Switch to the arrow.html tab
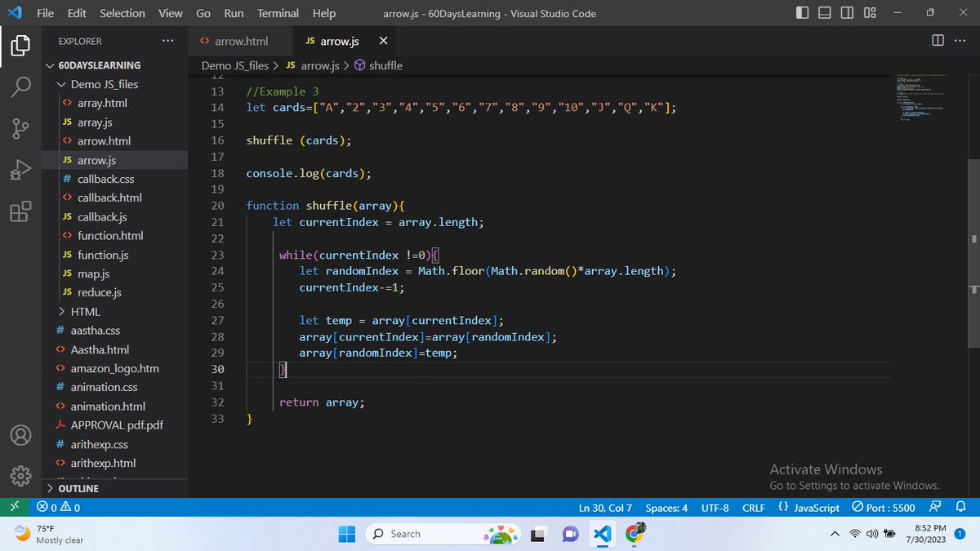Viewport: 980px width, 551px height. (241, 41)
